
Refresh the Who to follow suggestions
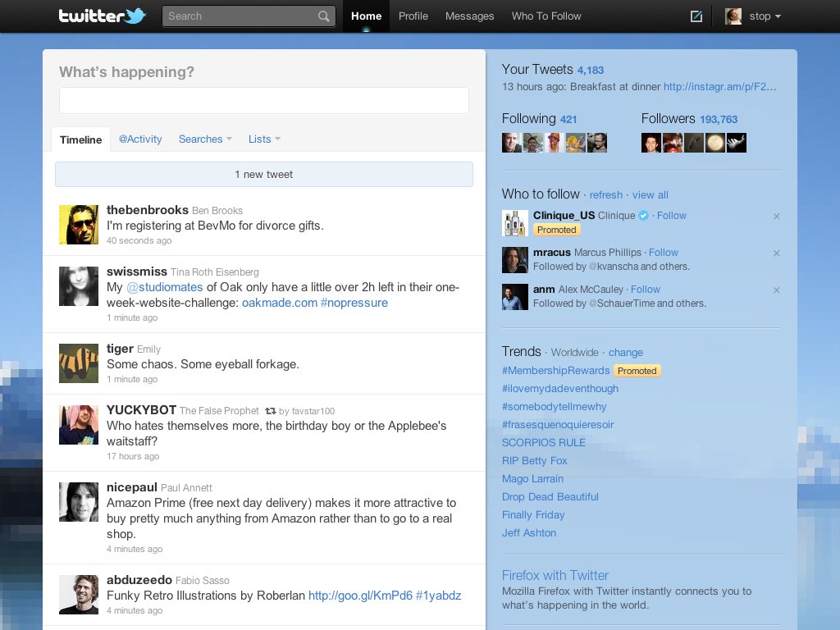point(606,195)
